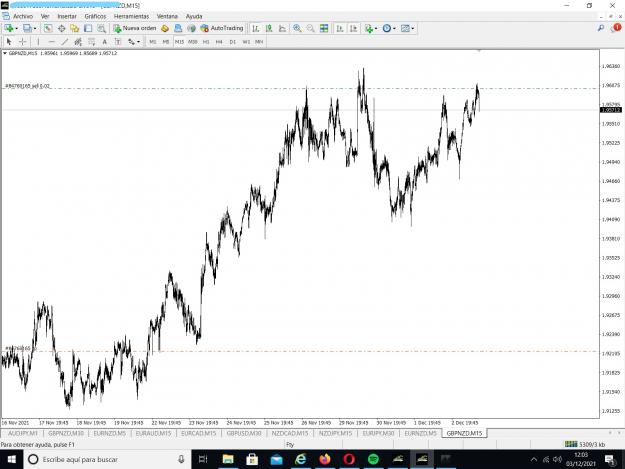Viewport: 625px width, 469px height.
Task: Click the Nueva orden button
Action: click(135, 28)
